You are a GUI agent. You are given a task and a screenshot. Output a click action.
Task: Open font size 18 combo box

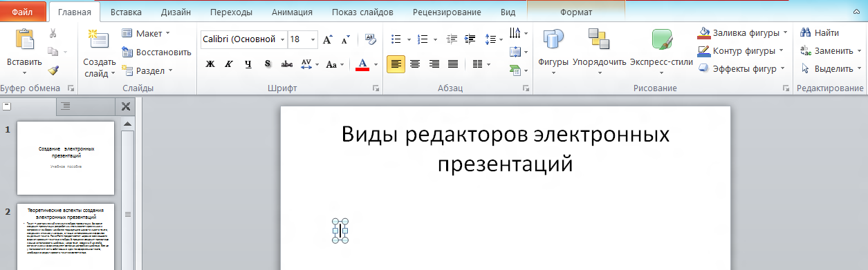point(303,39)
